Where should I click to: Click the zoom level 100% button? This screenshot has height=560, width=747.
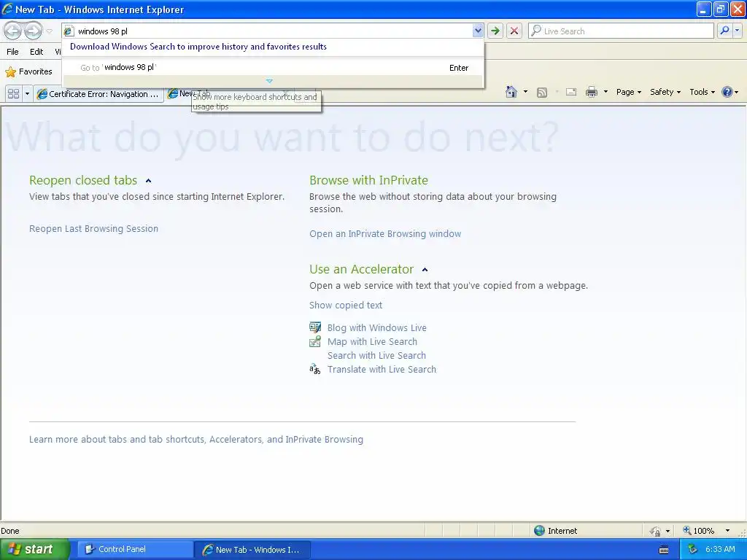pyautogui.click(x=699, y=531)
